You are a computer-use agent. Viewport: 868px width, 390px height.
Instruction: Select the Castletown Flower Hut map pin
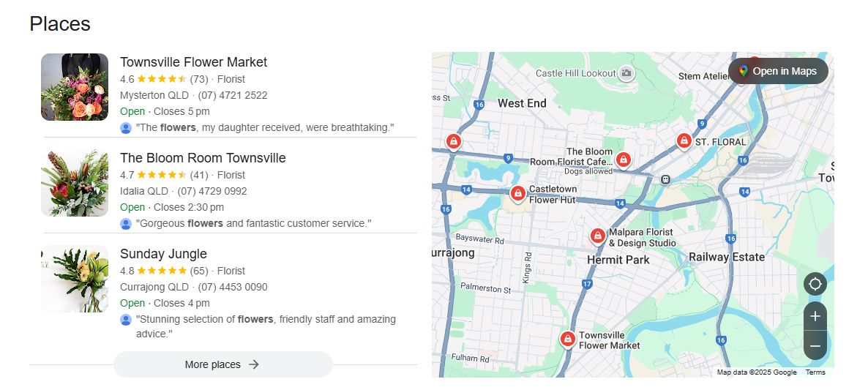(517, 193)
